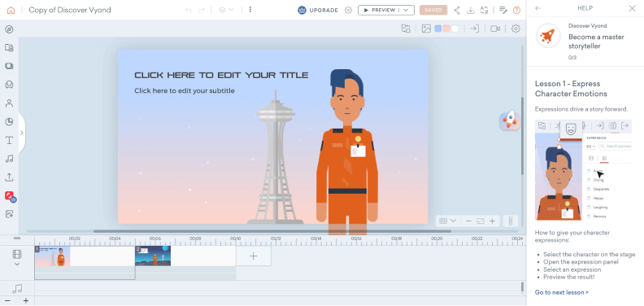Open the red premium integration icon
This screenshot has height=306, width=644.
tap(10, 196)
